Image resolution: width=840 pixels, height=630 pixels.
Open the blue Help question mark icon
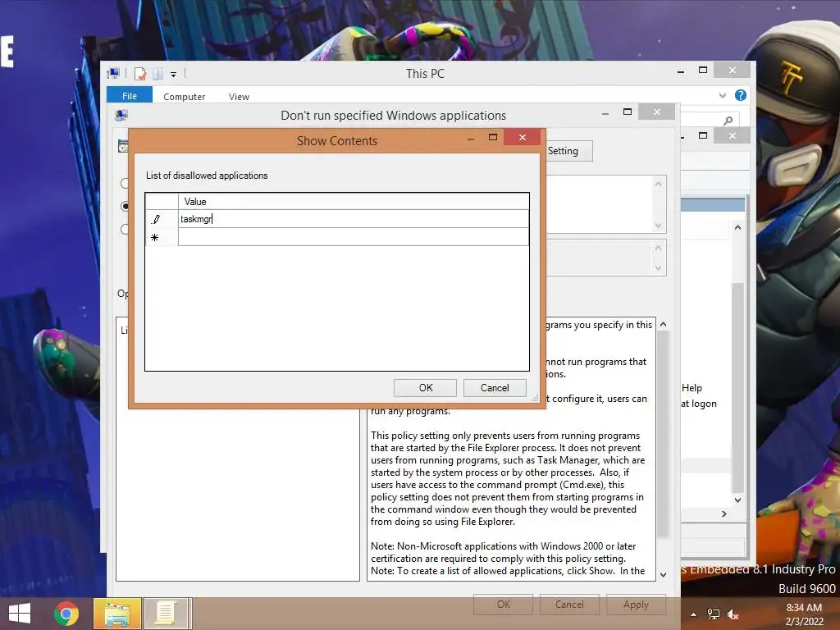click(x=741, y=95)
